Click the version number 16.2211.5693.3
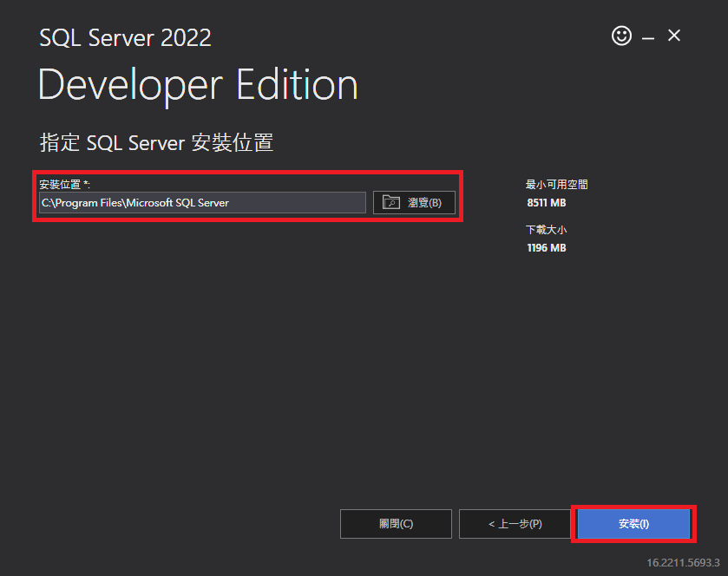The height and width of the screenshot is (576, 728). (683, 562)
